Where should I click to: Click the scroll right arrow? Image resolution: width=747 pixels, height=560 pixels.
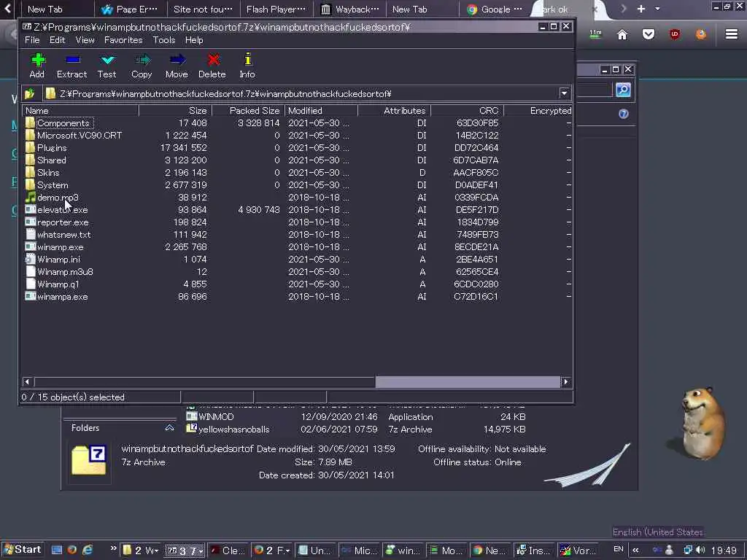tap(566, 382)
